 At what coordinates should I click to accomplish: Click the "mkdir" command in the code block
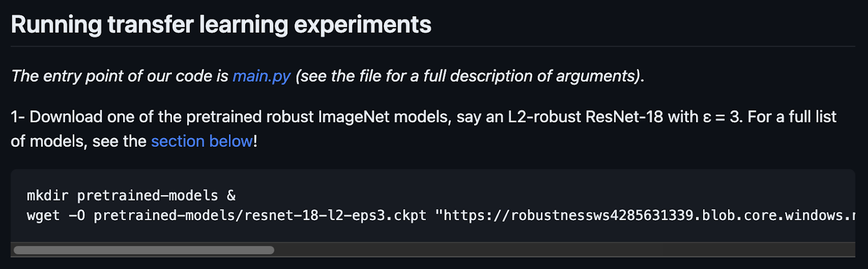[47, 196]
